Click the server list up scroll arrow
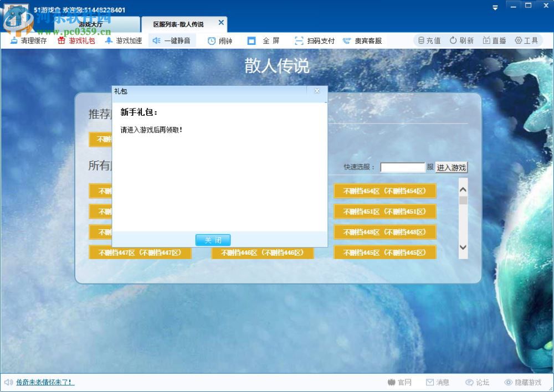This screenshot has width=554, height=392. (x=463, y=188)
